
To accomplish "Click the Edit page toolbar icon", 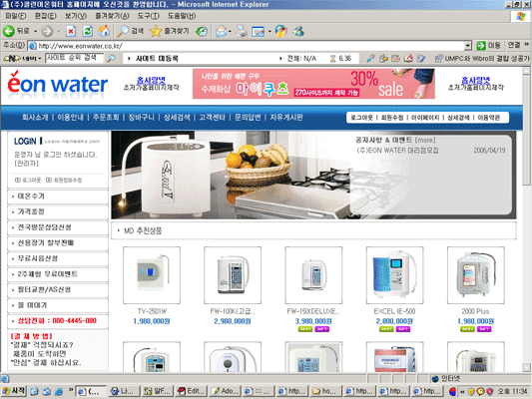I will click(258, 31).
